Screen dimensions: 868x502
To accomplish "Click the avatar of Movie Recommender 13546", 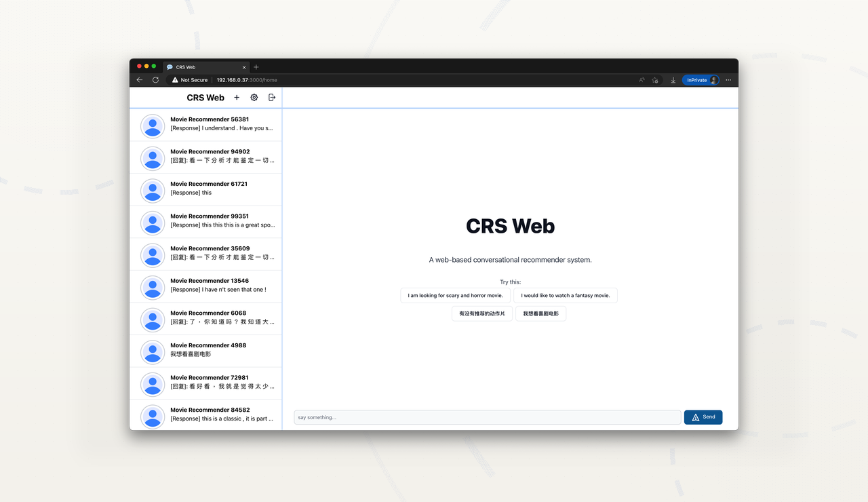I will (153, 288).
